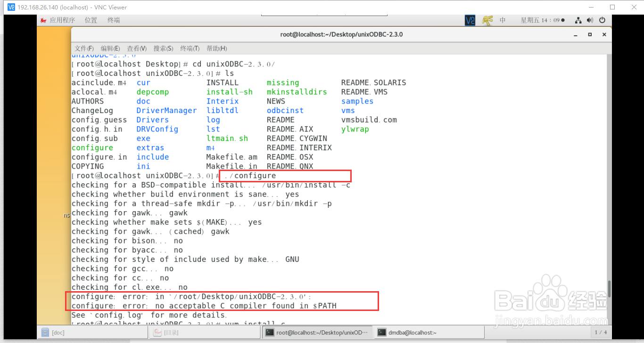644x343 pixels.
Task: Click 'DriverManager' directory name
Action: 167,110
